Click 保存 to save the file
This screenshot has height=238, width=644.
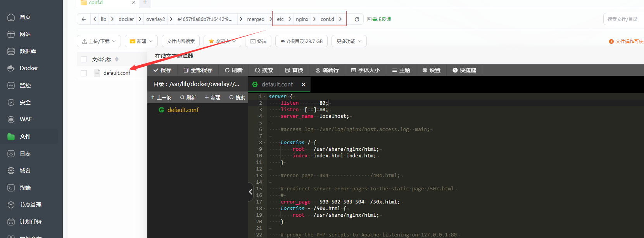pos(162,70)
